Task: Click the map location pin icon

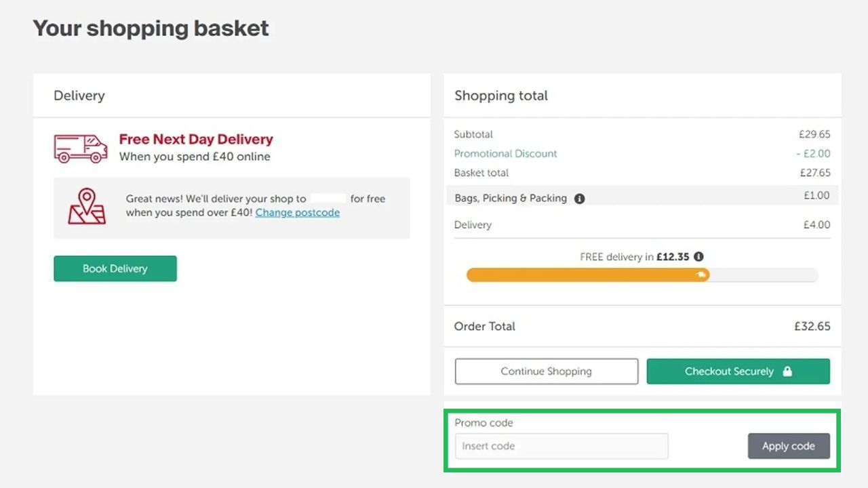Action: tap(87, 207)
